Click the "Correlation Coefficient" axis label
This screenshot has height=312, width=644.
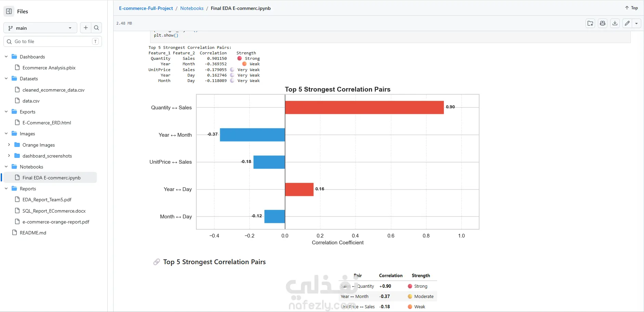click(338, 243)
